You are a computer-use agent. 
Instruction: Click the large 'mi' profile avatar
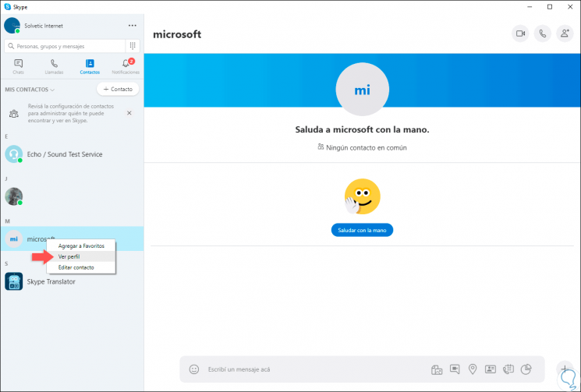click(x=362, y=89)
